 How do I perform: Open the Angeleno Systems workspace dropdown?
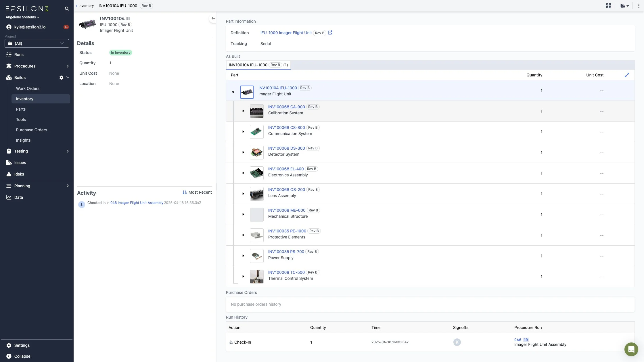(x=22, y=17)
